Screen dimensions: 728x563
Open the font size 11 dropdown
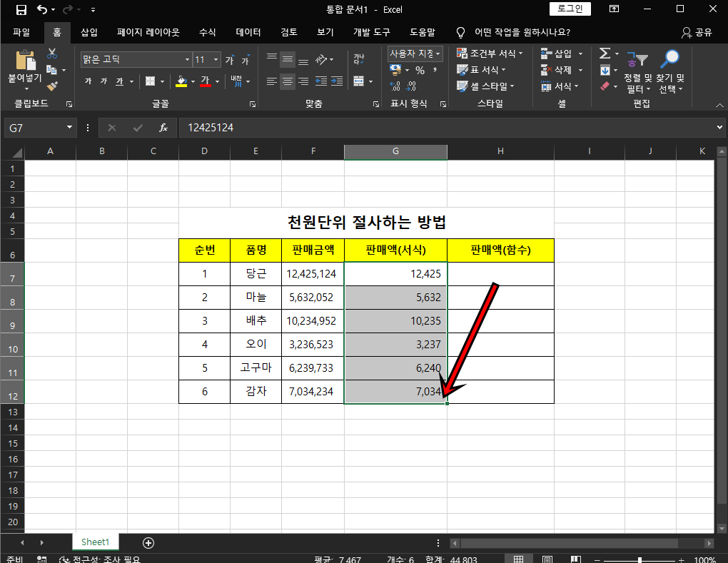[x=216, y=59]
